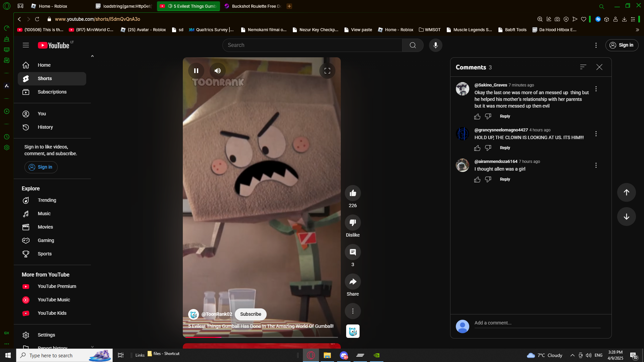The height and width of the screenshot is (362, 644).
Task: Open more actions menu for the Short
Action: pos(353,311)
